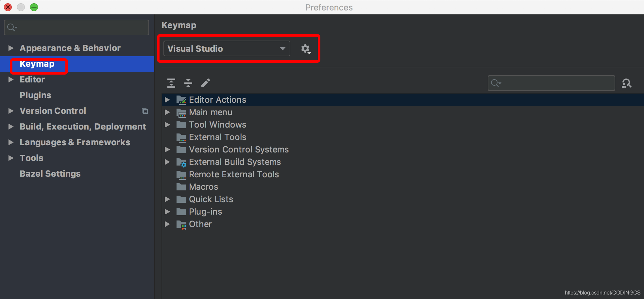Select the Version Control Systems row
Image resolution: width=644 pixels, height=299 pixels.
(403, 149)
